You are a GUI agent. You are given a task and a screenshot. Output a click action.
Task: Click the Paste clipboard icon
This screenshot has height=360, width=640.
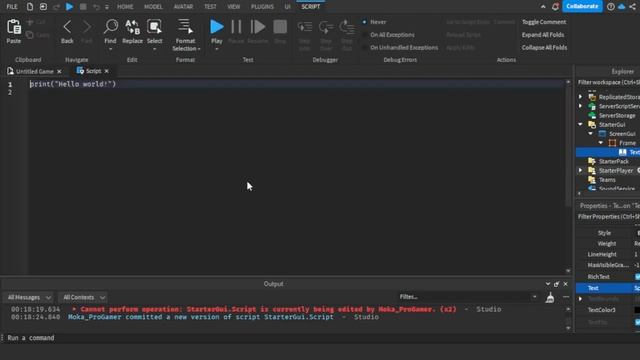pyautogui.click(x=13, y=27)
